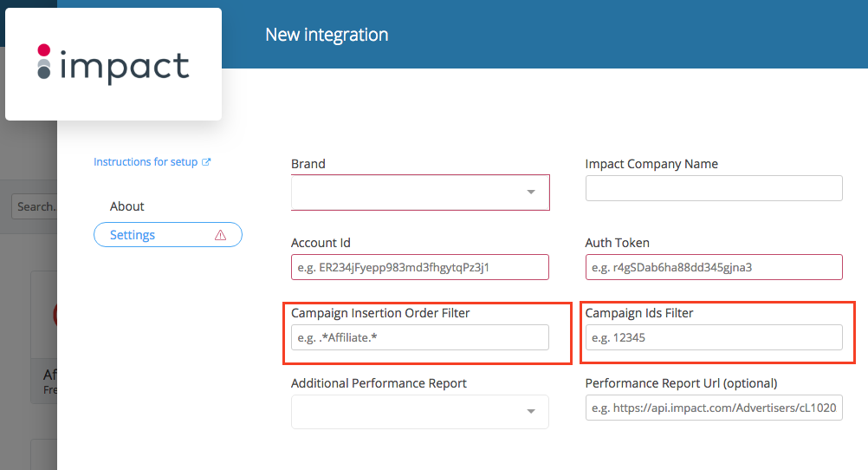Focus the Impact Company Name field

pos(714,188)
